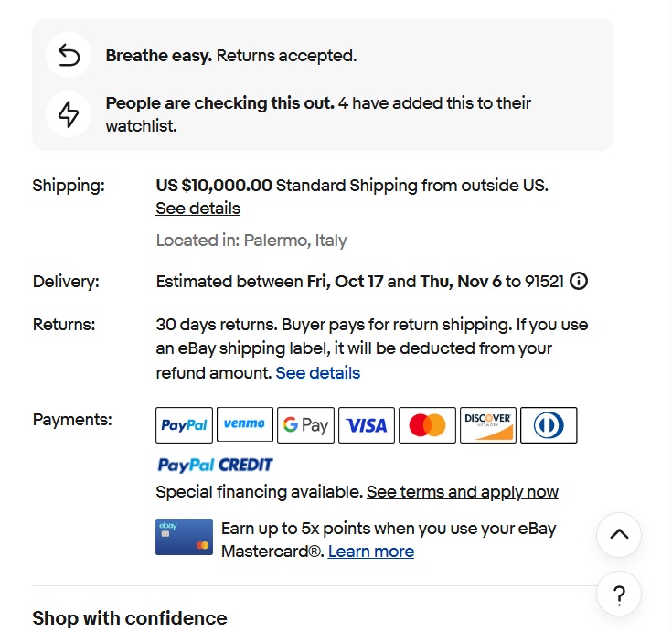
Task: Open help with question mark button
Action: tap(619, 596)
